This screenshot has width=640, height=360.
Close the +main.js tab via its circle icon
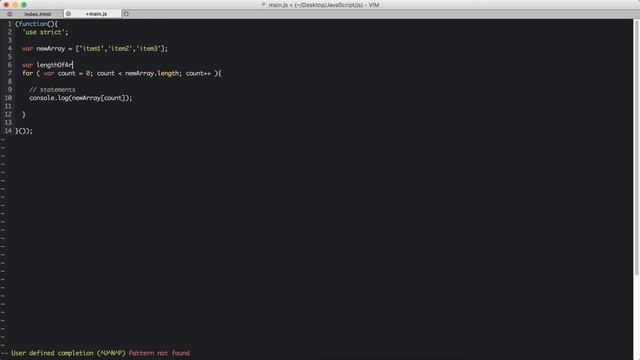click(x=69, y=14)
